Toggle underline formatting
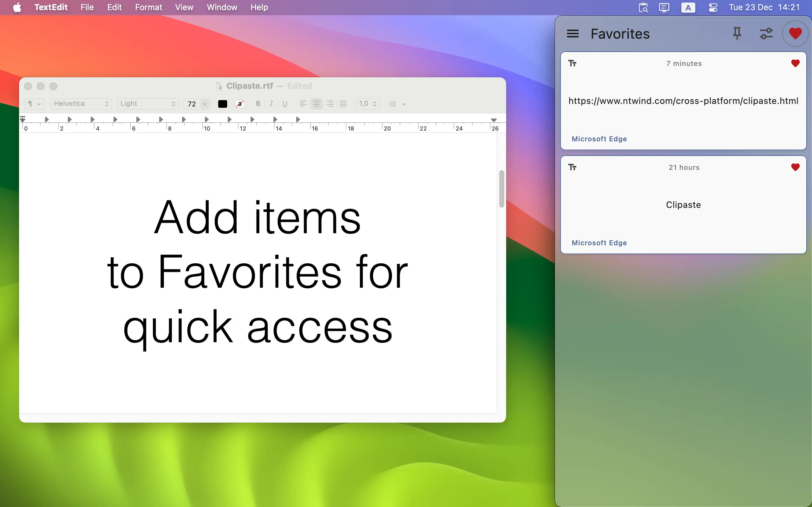The width and height of the screenshot is (812, 507). click(285, 104)
